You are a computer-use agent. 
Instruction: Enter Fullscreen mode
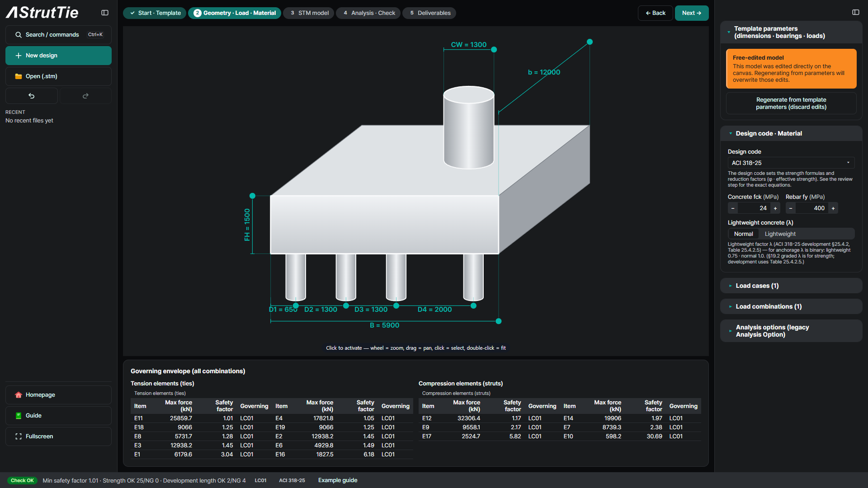click(x=58, y=436)
